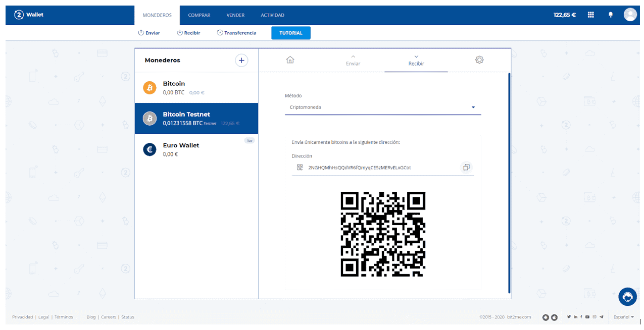The image size is (644, 330).
Task: Open the Careers footer link
Action: pos(109,317)
